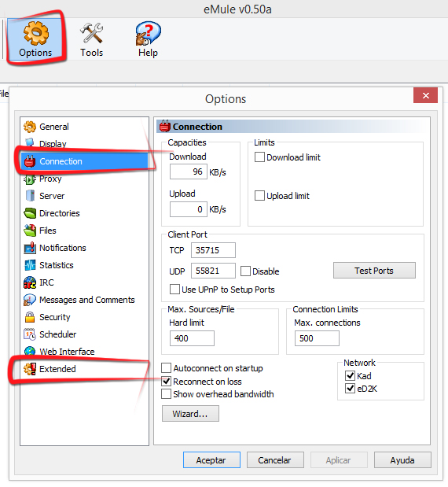Select Extended in the options list
The width and height of the screenshot is (448, 487).
pos(57,369)
